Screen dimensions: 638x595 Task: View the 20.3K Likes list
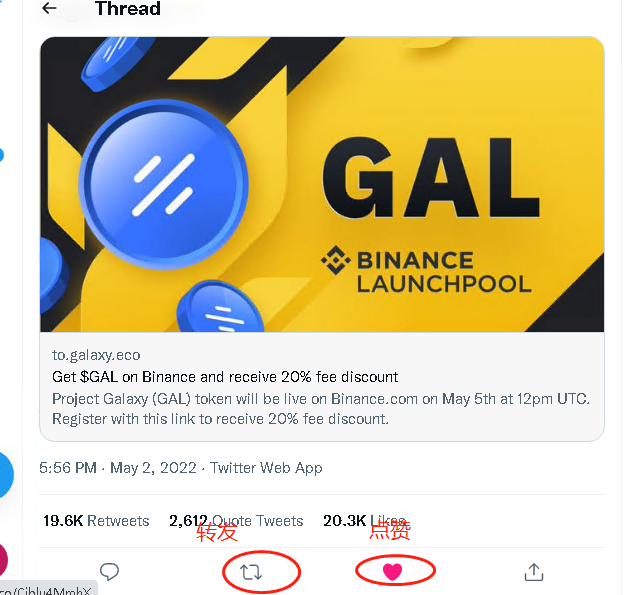pos(364,521)
